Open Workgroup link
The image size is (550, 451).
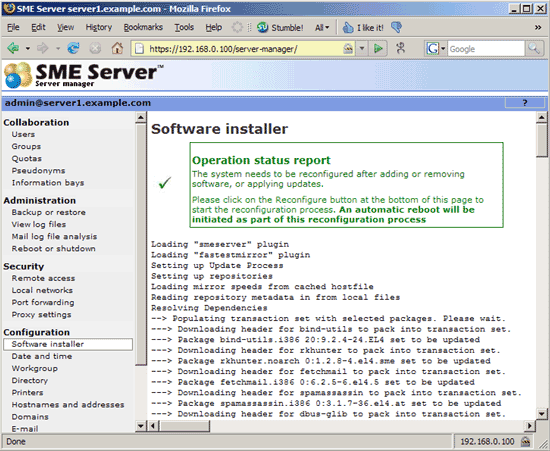point(35,368)
